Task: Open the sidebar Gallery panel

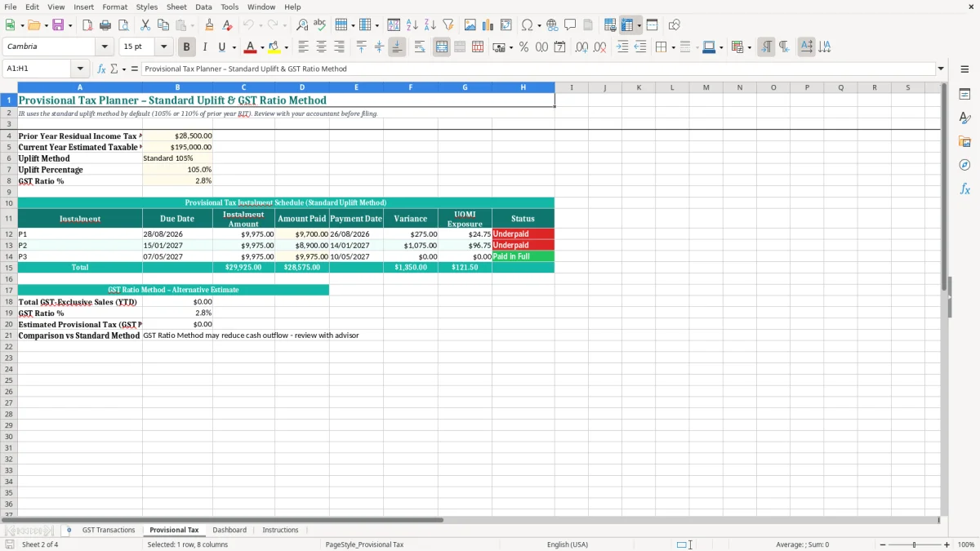Action: 964,141
